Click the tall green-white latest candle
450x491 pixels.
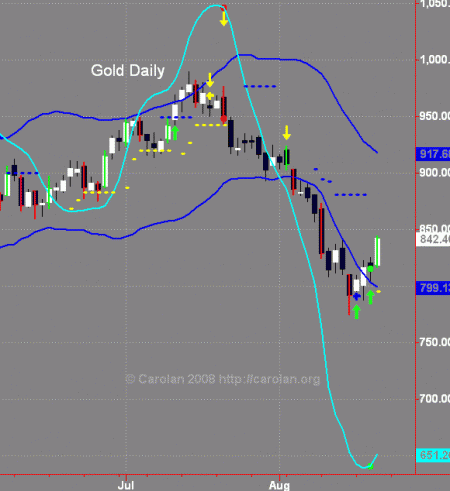coord(378,252)
